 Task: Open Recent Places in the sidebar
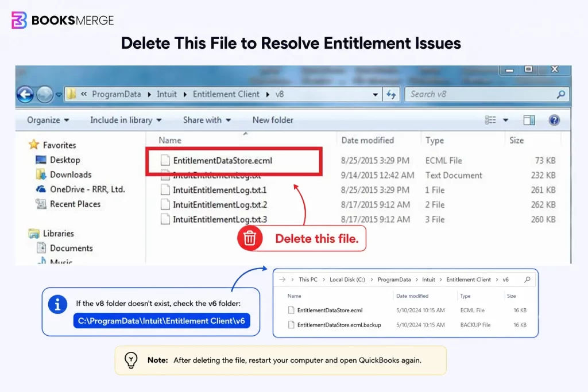coord(75,204)
